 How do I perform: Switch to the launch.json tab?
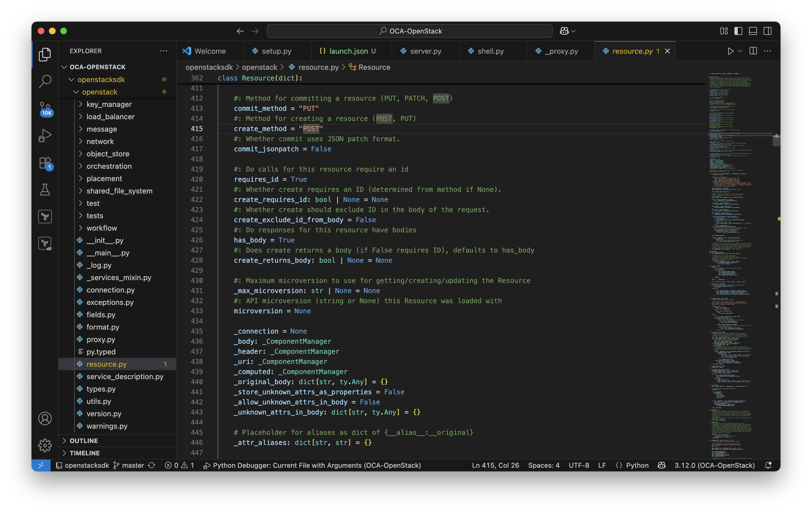coord(348,51)
